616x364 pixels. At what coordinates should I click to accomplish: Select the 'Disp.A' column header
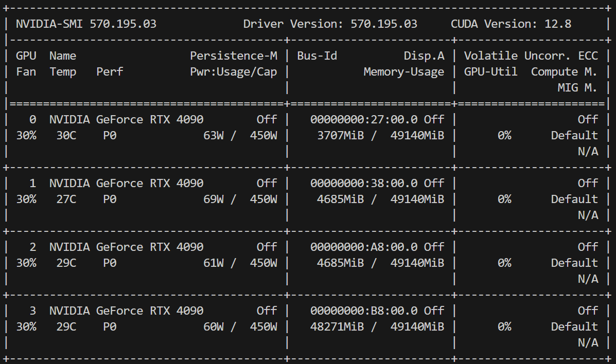pos(424,56)
